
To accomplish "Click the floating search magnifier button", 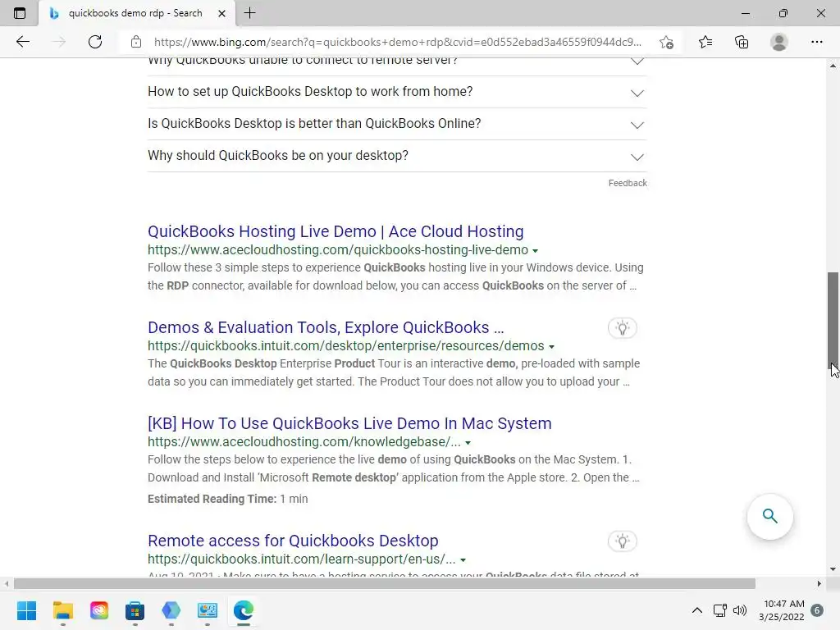I will (769, 517).
